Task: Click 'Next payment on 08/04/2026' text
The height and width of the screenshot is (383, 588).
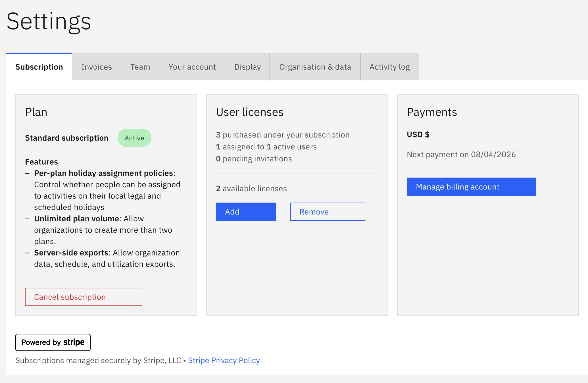Action: (461, 154)
